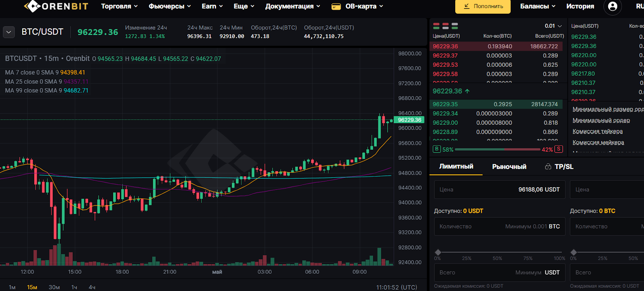Click the MA 99 close indicator legend
Screen dimensions: 644x291
tap(47, 91)
